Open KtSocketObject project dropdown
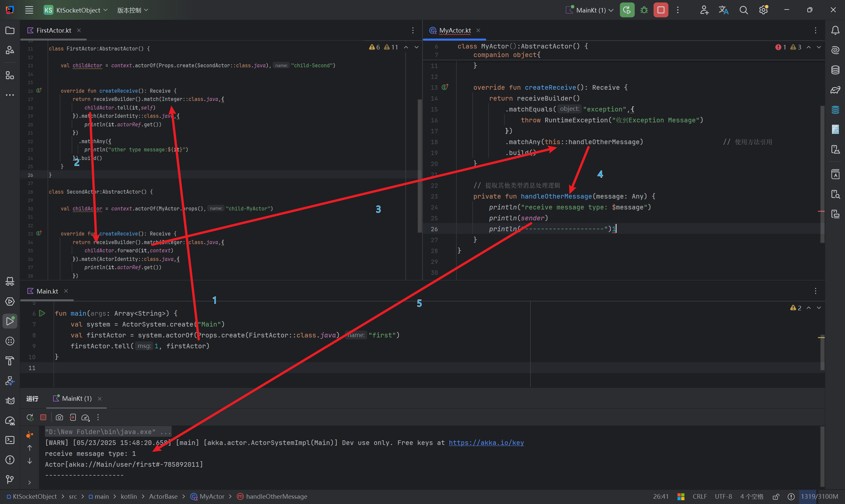Viewport: 845px width, 504px height. coord(76,10)
